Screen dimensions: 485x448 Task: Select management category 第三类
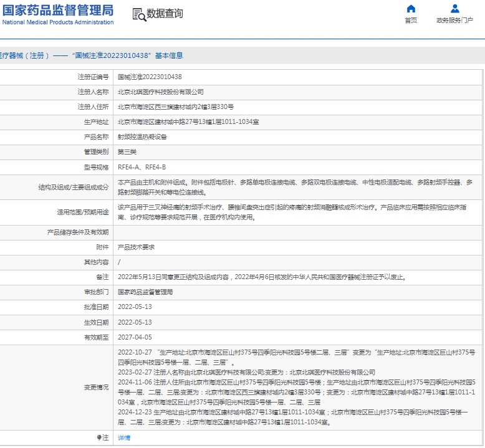[x=127, y=152]
